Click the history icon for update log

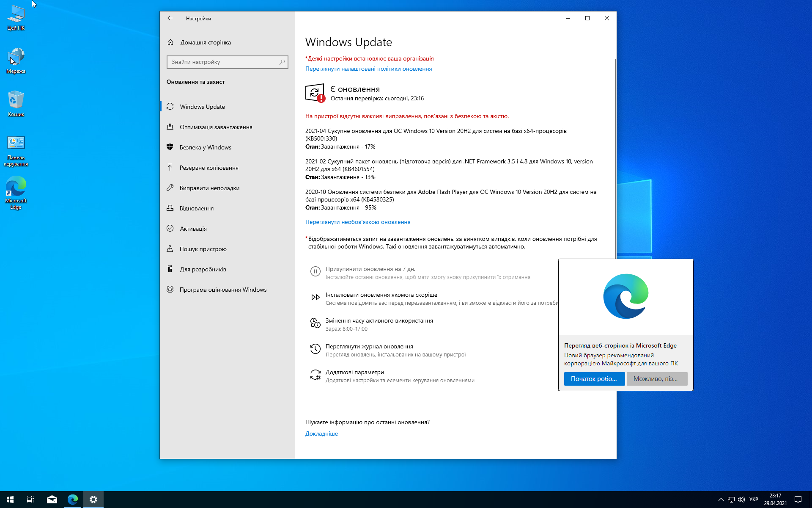[x=315, y=349]
